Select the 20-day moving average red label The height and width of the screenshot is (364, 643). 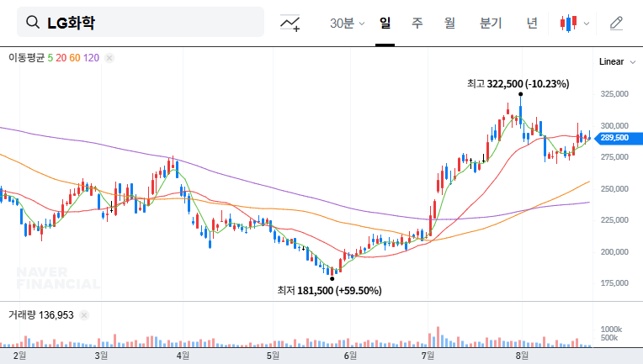pyautogui.click(x=61, y=58)
